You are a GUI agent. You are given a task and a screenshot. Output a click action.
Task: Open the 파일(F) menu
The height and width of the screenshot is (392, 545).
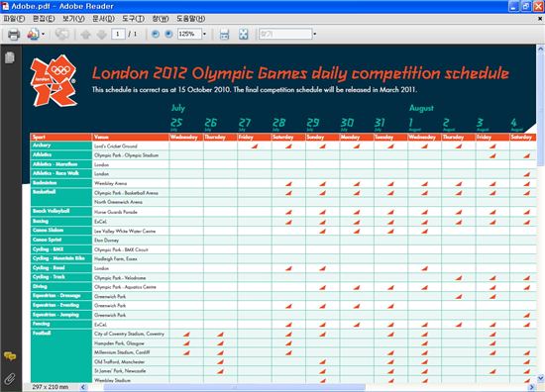[14, 19]
